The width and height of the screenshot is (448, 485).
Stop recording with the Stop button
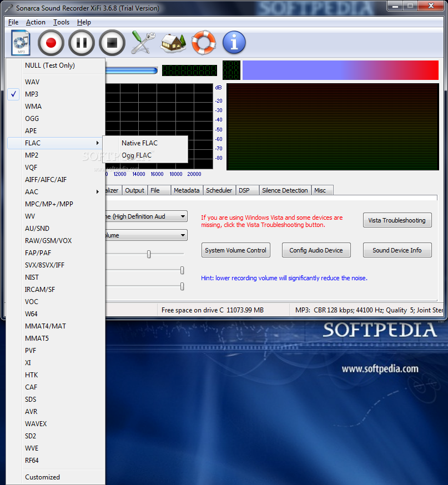[x=112, y=43]
